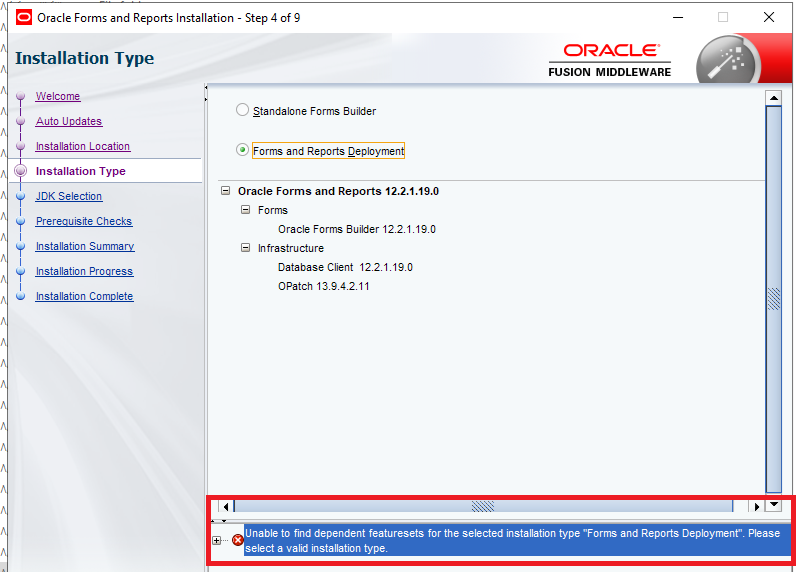The width and height of the screenshot is (804, 572).
Task: Click the vertical scrollbar up arrow
Action: point(773,97)
